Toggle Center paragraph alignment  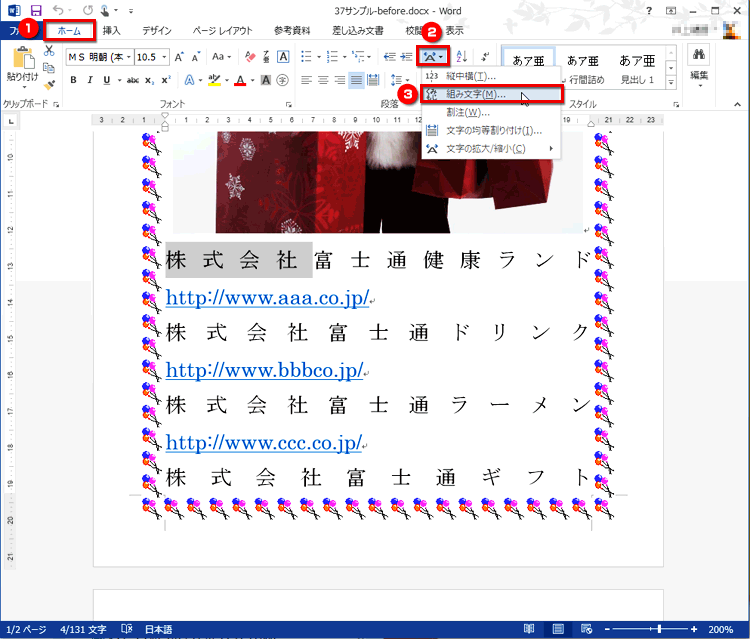pos(323,80)
